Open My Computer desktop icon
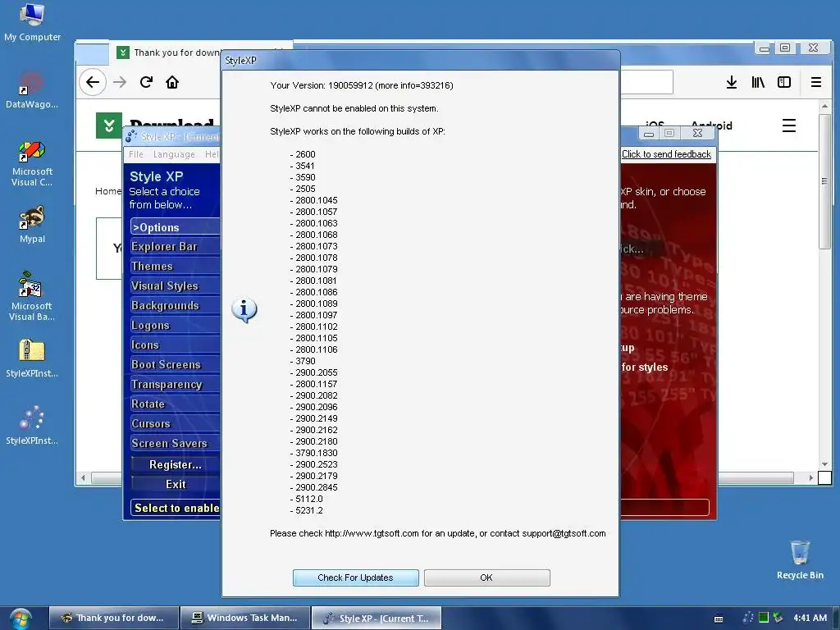Screen dimensions: 840x630 [32, 22]
